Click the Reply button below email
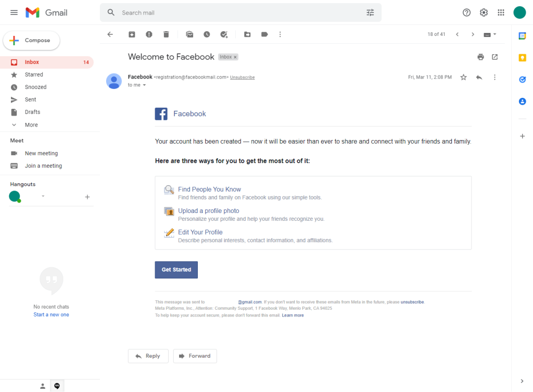 pyautogui.click(x=148, y=356)
